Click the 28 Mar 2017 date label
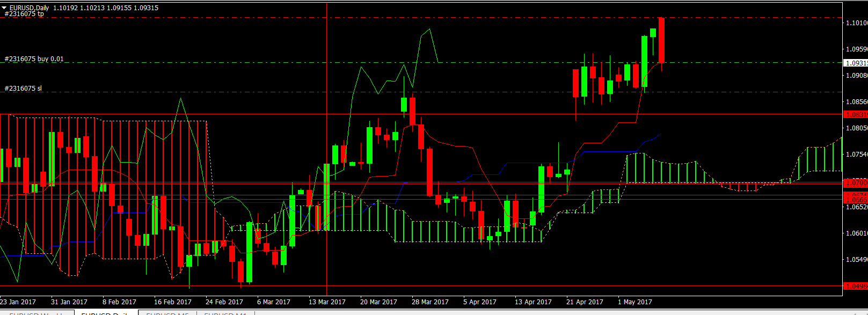 (430, 302)
